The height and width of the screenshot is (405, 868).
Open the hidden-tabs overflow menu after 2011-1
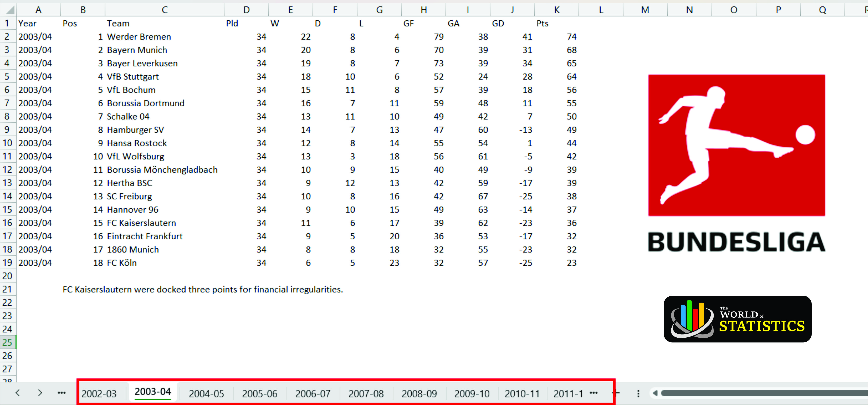coord(594,393)
